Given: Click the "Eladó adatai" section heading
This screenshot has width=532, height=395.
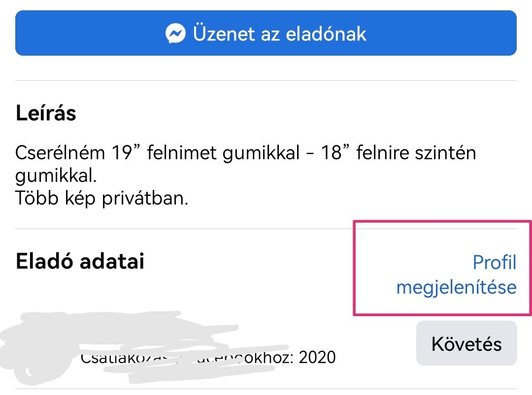Looking at the screenshot, I should click(x=80, y=261).
